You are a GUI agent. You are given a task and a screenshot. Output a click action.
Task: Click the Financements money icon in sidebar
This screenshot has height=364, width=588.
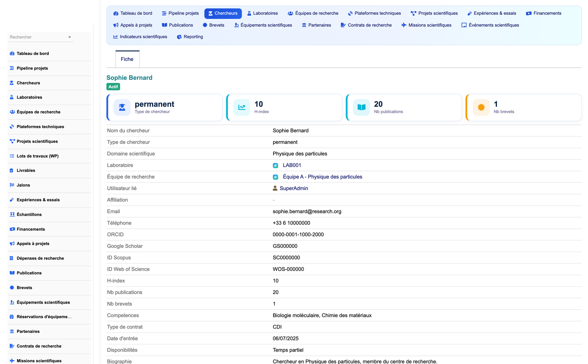point(12,229)
